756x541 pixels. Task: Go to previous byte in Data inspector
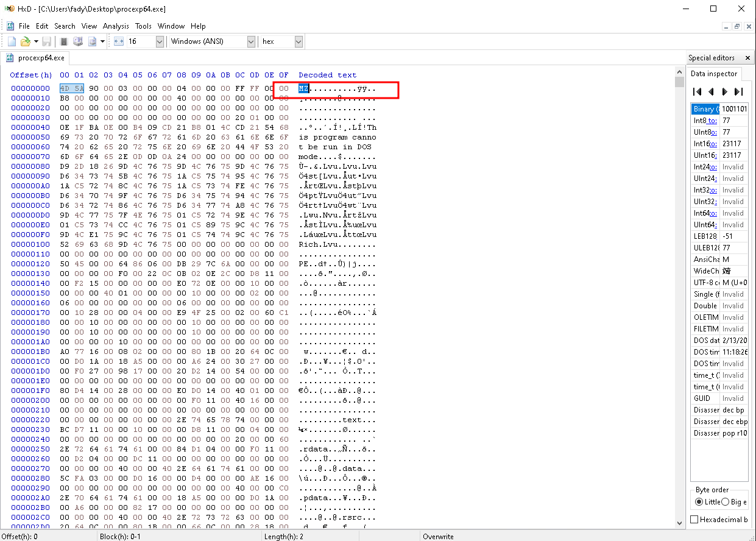click(711, 91)
